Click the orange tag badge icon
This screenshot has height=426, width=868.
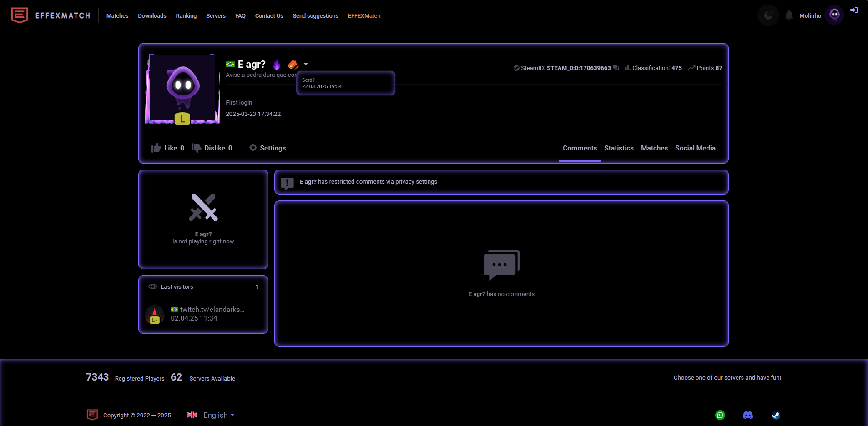coord(293,65)
